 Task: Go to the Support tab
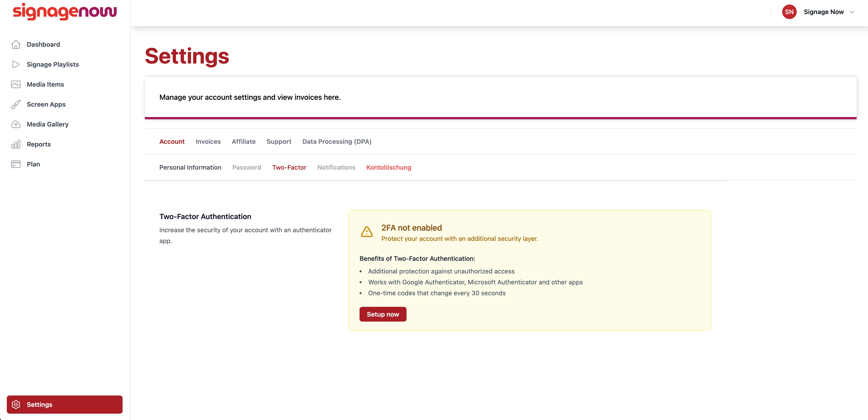pos(279,142)
